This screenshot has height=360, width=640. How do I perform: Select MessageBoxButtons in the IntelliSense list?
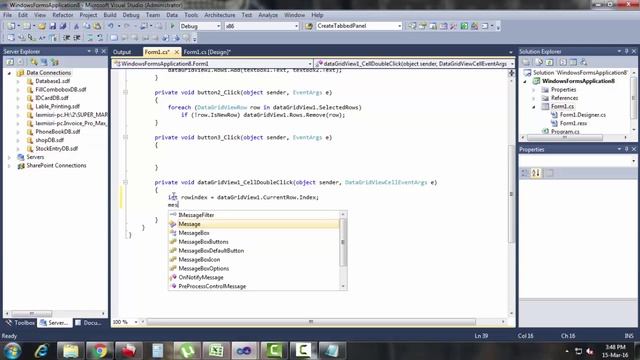(253, 242)
